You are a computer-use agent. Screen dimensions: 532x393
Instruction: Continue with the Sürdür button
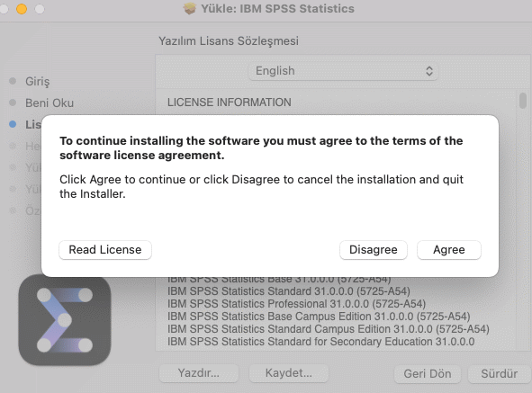pos(499,374)
